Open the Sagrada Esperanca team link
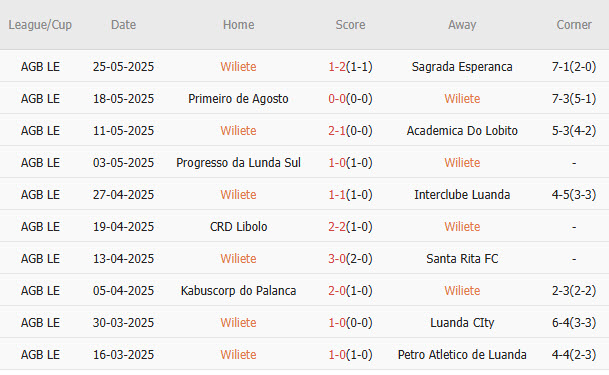The height and width of the screenshot is (375, 609). (x=462, y=67)
